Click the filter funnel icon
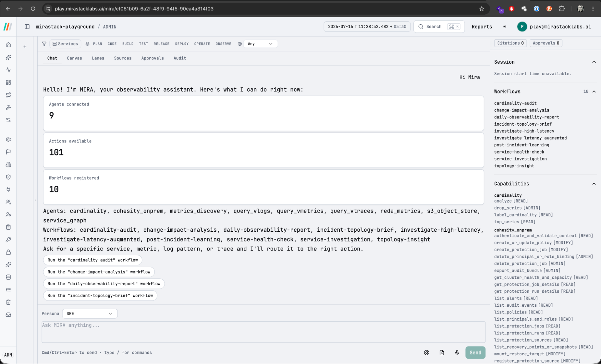This screenshot has width=601, height=364. (x=44, y=44)
